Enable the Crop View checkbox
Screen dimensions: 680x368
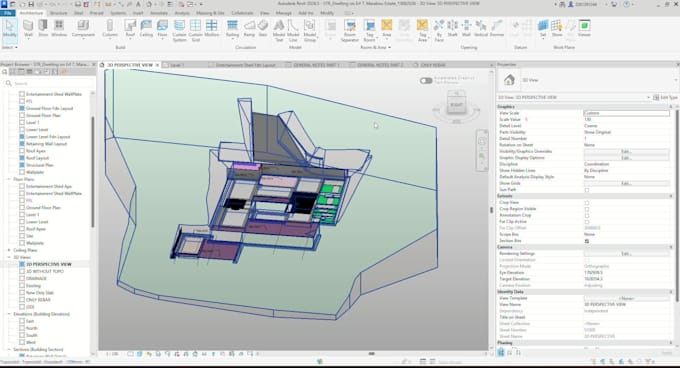(x=587, y=202)
